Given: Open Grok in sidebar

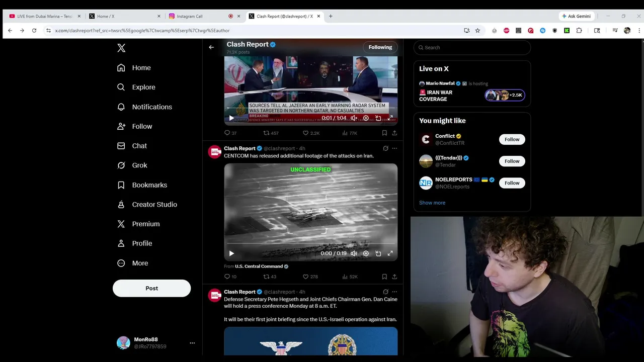Looking at the screenshot, I should 132,165.
